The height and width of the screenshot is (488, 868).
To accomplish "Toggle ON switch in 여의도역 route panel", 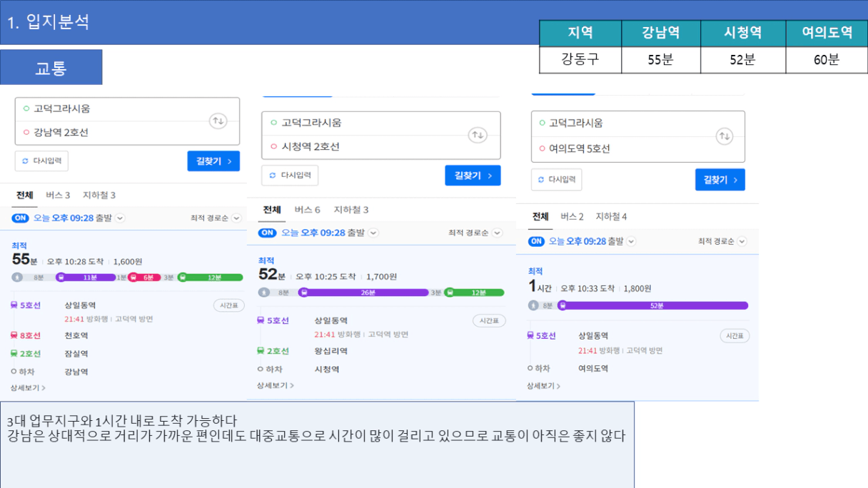I will click(x=536, y=242).
